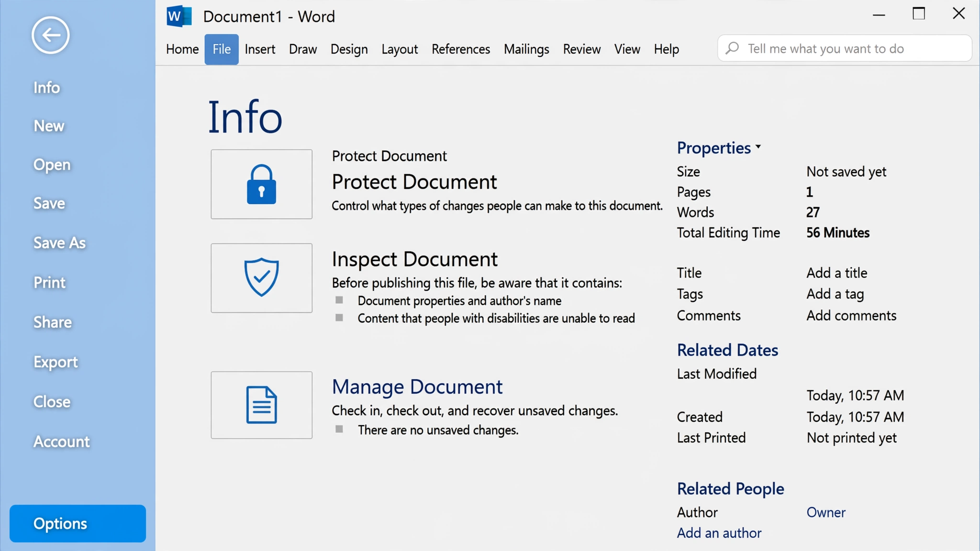
Task: Click the Tell me search box
Action: coord(845,48)
